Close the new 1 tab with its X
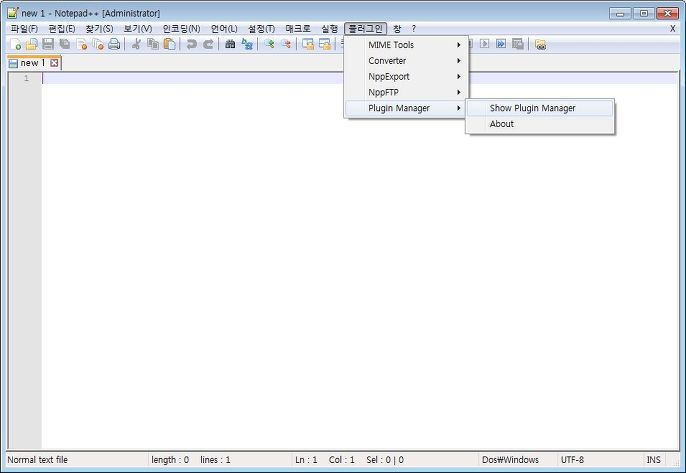 tap(54, 63)
